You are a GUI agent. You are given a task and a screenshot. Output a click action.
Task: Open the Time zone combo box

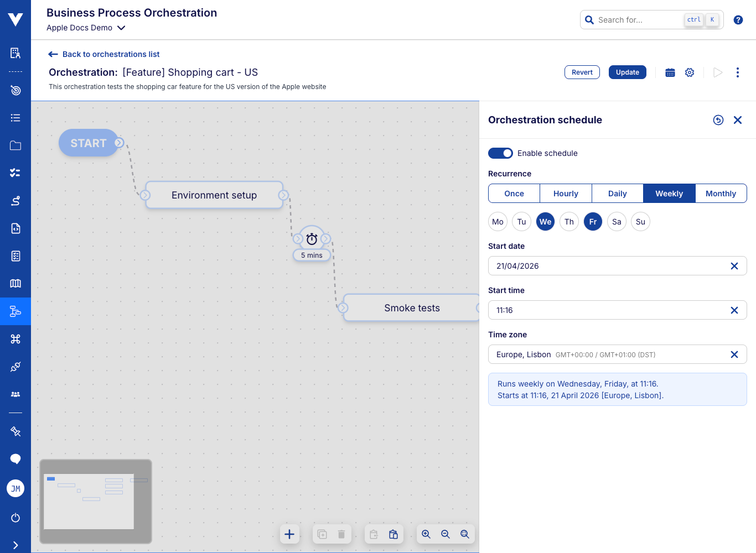[609, 354]
